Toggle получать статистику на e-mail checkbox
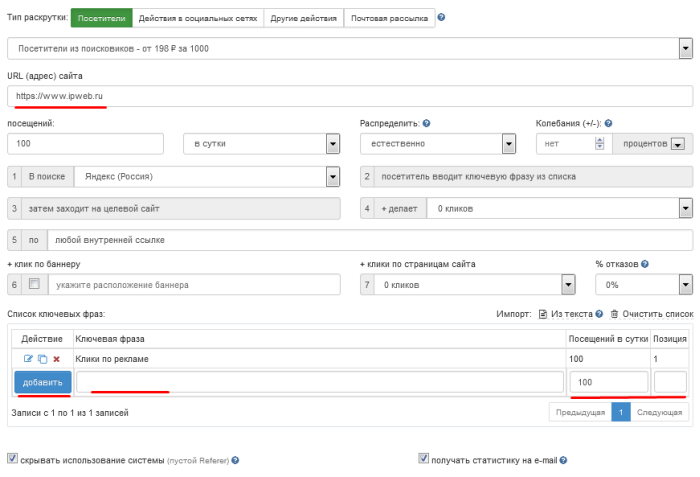Image resolution: width=700 pixels, height=477 pixels. [424, 460]
